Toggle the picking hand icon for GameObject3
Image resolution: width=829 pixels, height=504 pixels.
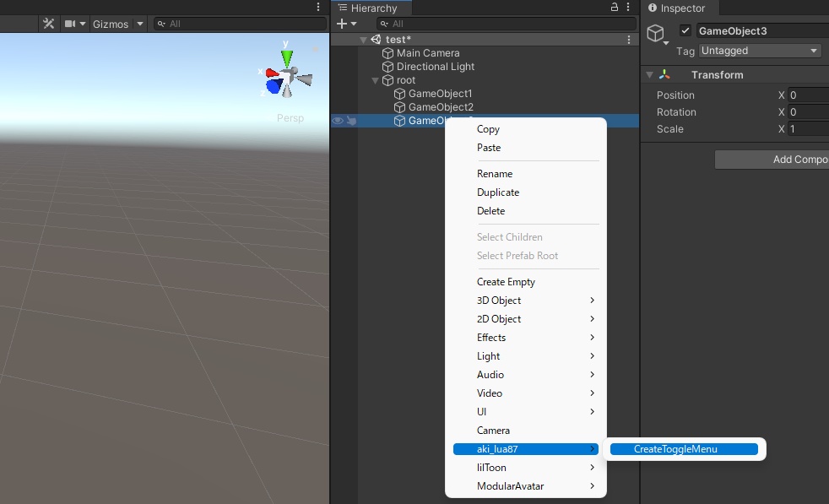(351, 121)
